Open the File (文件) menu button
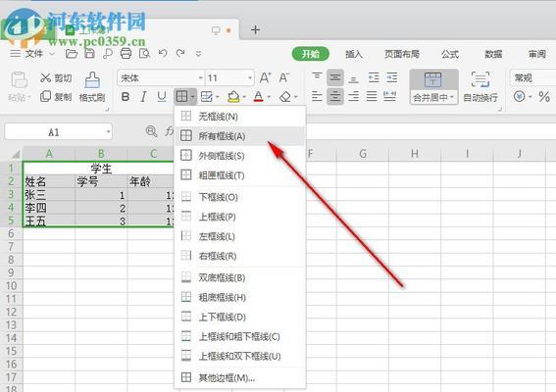Viewport: 556px width, 392px height. 32,54
